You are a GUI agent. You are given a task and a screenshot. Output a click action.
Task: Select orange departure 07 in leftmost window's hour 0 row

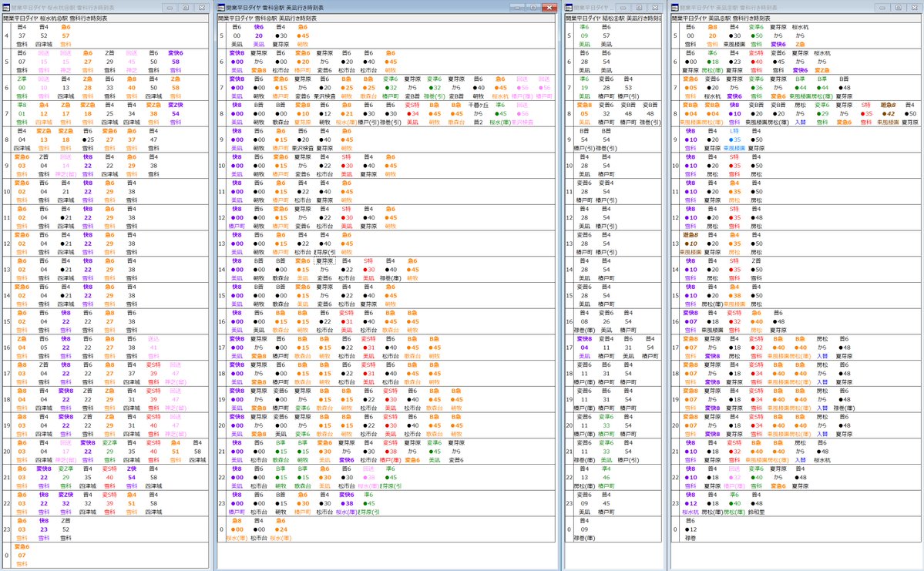(x=22, y=555)
